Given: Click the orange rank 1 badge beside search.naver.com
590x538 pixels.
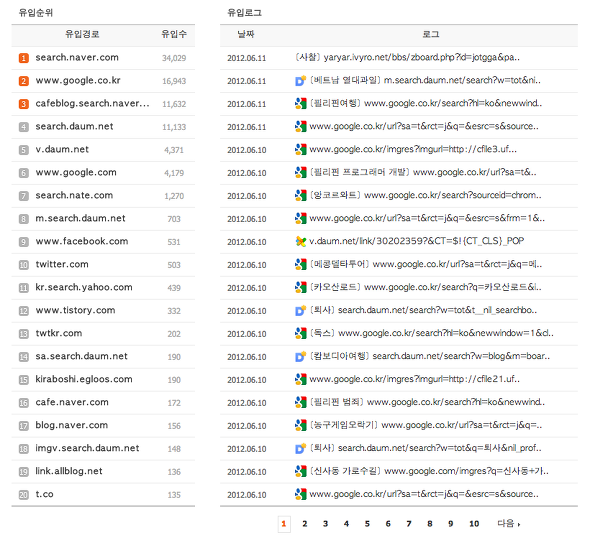Looking at the screenshot, I should [24, 58].
